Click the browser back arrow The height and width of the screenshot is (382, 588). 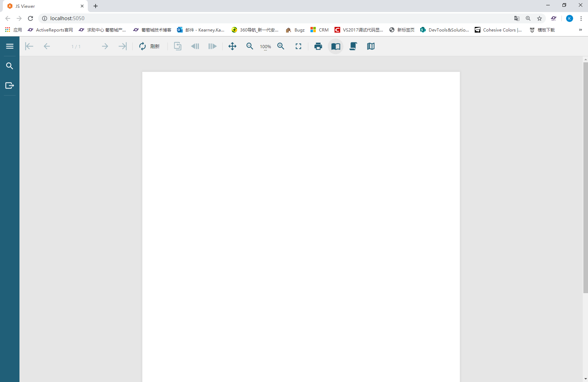pos(8,18)
